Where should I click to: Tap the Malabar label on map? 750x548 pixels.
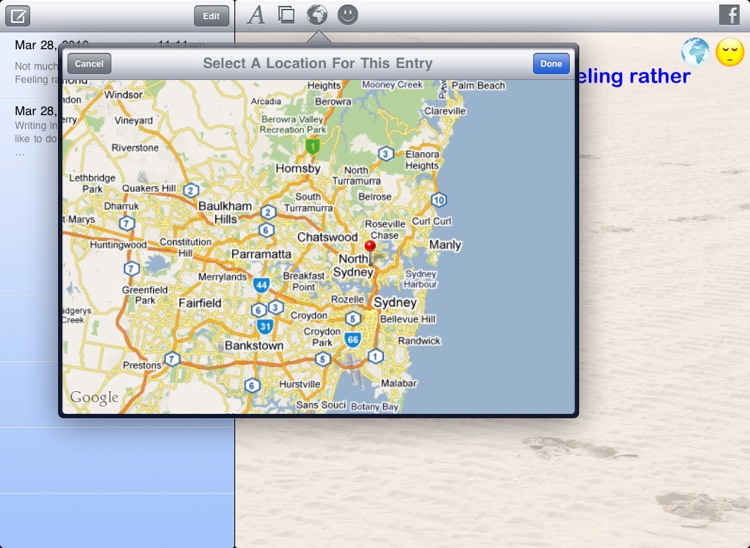point(399,383)
